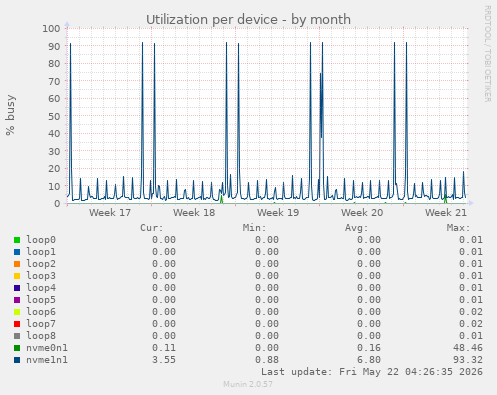Click nvme1n1 average value 6.80
Image resolution: width=497 pixels, height=395 pixels.
point(369,360)
